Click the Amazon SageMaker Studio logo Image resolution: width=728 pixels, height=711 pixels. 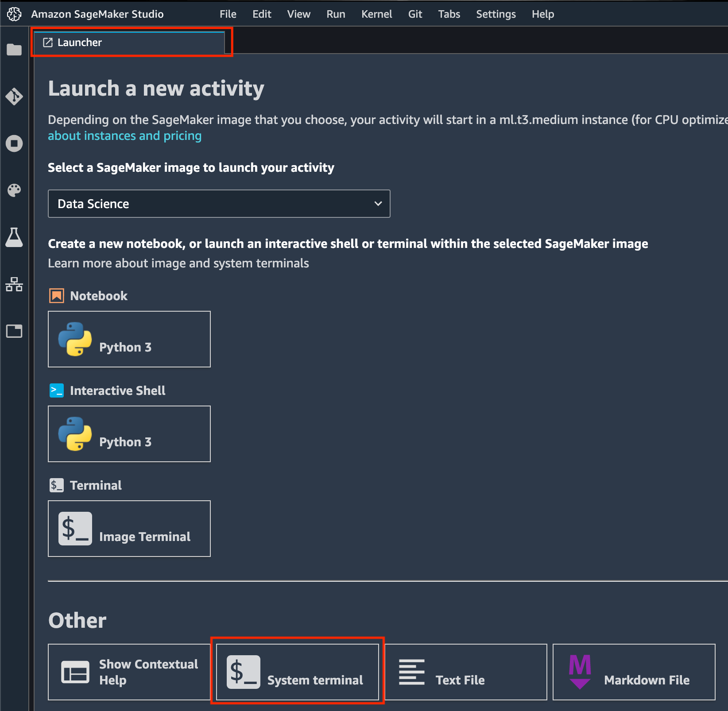click(x=14, y=14)
